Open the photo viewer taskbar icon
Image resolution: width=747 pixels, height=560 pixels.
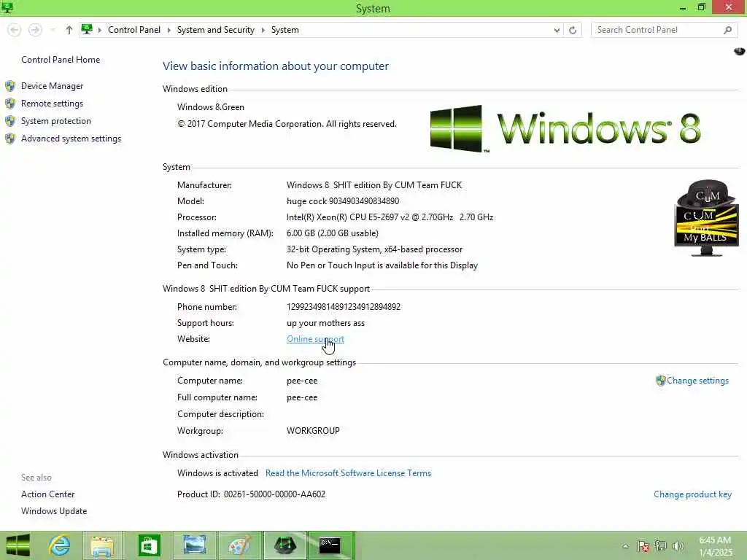pos(195,545)
